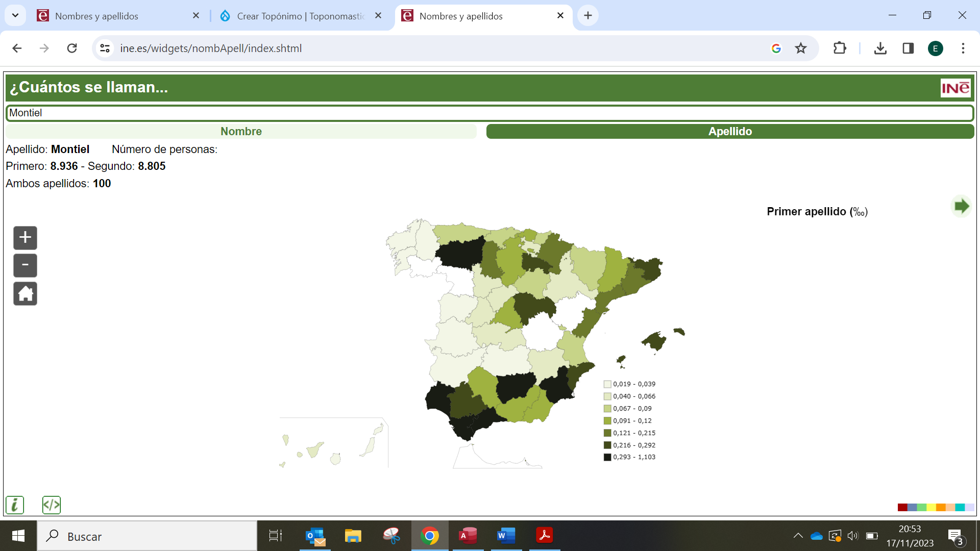Bookmark the page with the star button
The width and height of the screenshot is (980, 551).
pyautogui.click(x=801, y=48)
